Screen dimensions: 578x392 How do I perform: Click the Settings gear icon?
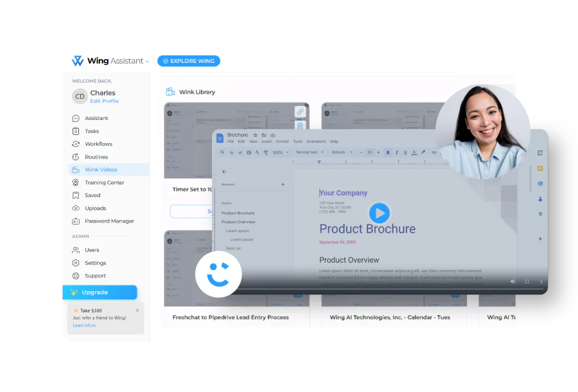[76, 262]
